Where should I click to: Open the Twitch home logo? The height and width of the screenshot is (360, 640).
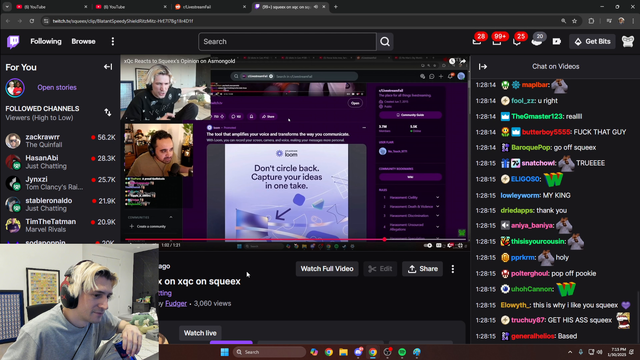(13, 42)
